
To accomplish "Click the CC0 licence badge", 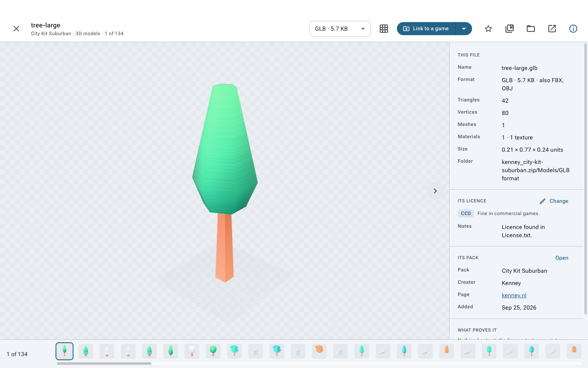I will [466, 213].
